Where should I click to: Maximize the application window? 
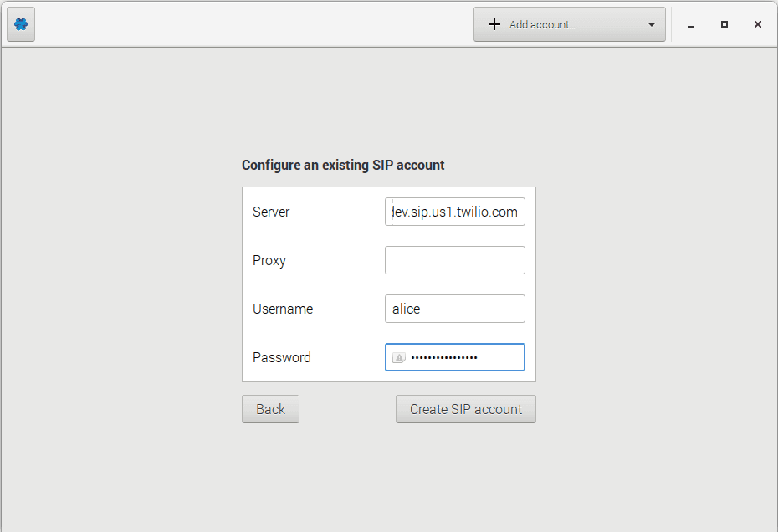(x=724, y=25)
